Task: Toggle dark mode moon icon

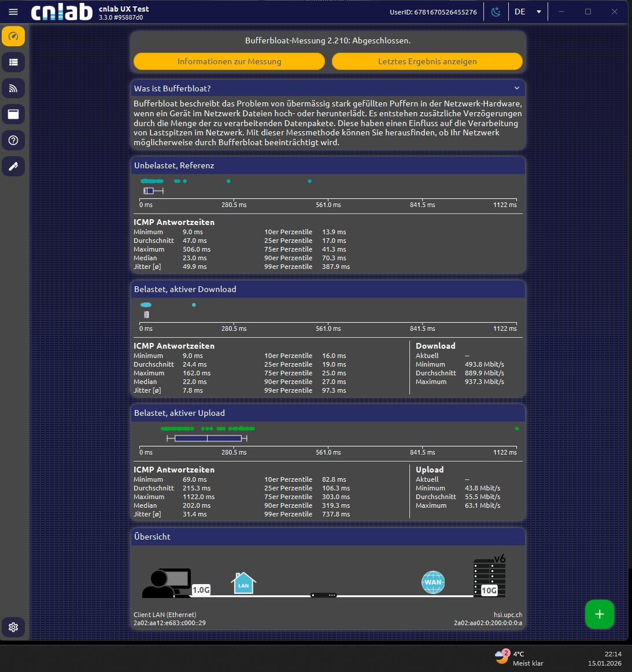Action: [x=496, y=12]
